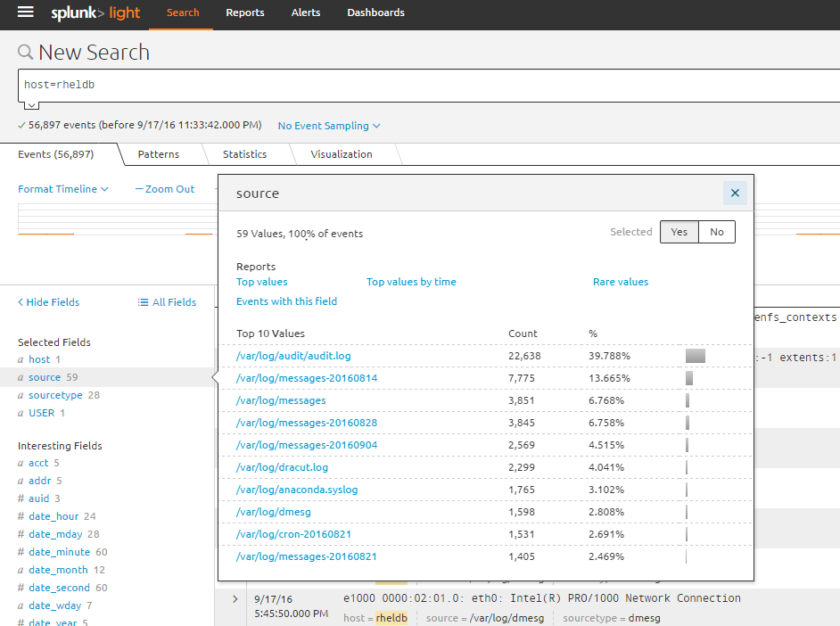Click inside the search query input field
The width and height of the screenshot is (840, 626).
357,85
